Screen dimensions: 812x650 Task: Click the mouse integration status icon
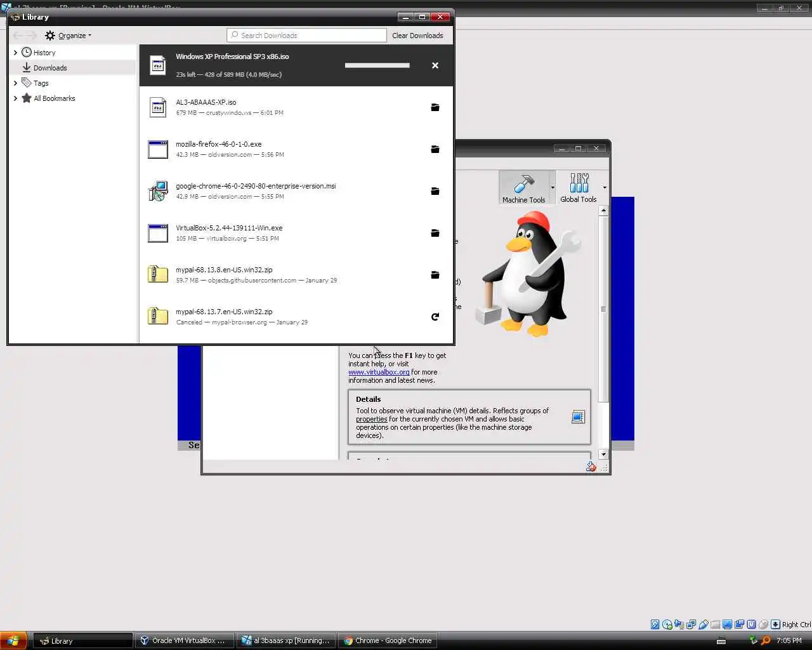(764, 625)
